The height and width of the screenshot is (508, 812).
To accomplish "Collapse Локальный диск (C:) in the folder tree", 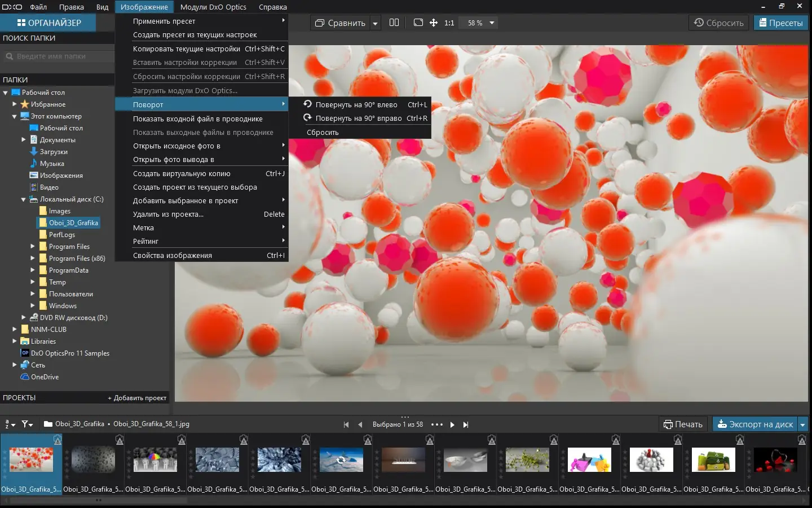I will coord(23,199).
